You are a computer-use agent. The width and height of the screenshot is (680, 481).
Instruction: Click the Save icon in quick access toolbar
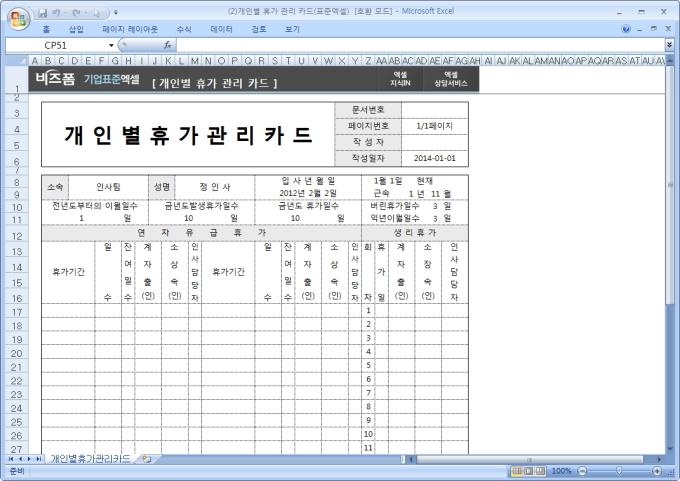pyautogui.click(x=42, y=11)
